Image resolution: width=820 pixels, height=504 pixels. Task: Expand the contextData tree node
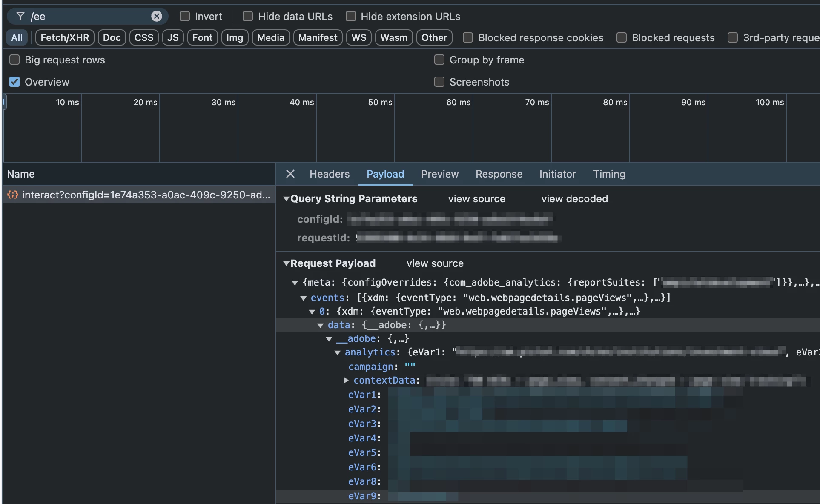(x=346, y=380)
